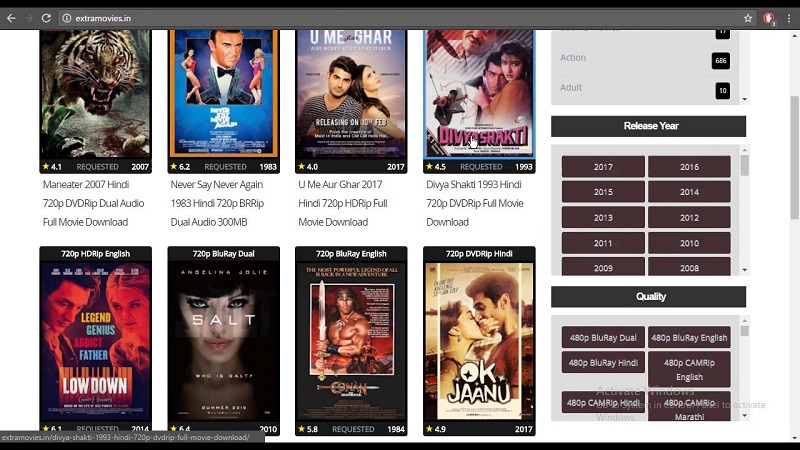Viewport: 800px width, 450px height.
Task: Open the Chrome three-dot menu
Action: pyautogui.click(x=789, y=18)
